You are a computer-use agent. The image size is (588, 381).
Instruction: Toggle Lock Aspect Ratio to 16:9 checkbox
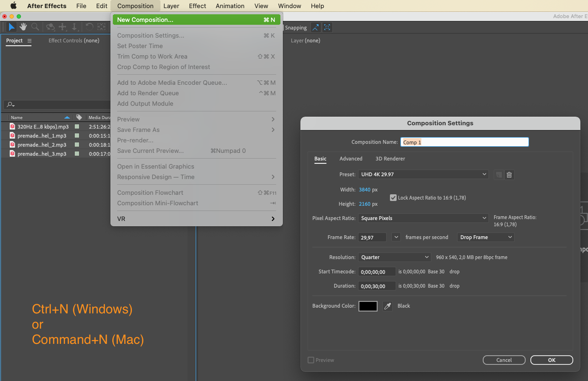(x=393, y=198)
